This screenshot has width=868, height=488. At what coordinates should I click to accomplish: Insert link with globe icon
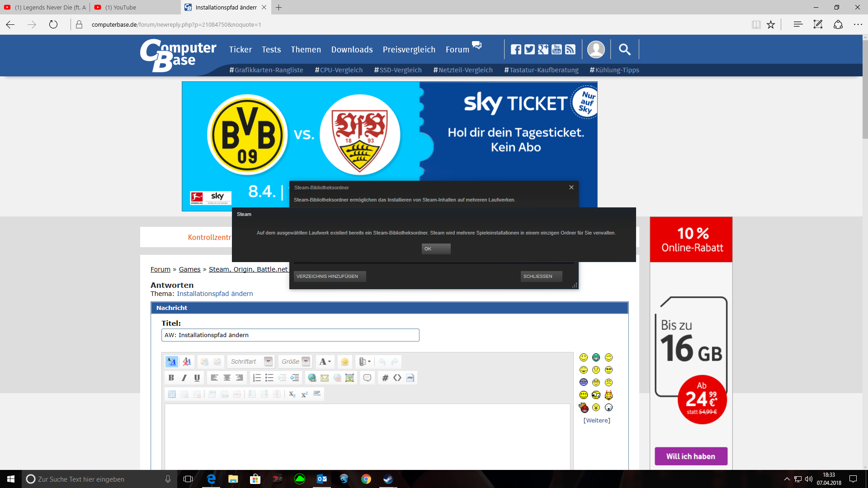pos(312,378)
